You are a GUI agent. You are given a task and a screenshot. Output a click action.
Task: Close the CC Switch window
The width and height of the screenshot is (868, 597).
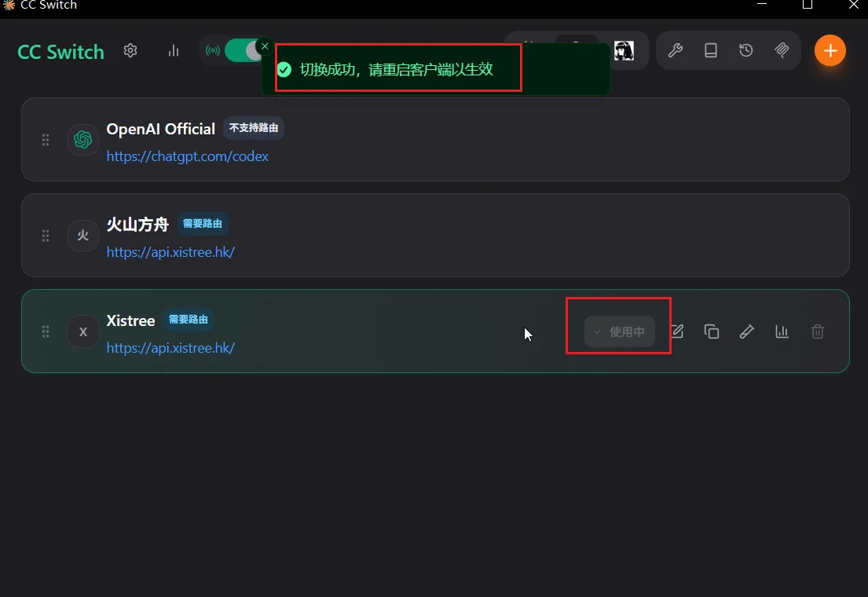coord(854,5)
